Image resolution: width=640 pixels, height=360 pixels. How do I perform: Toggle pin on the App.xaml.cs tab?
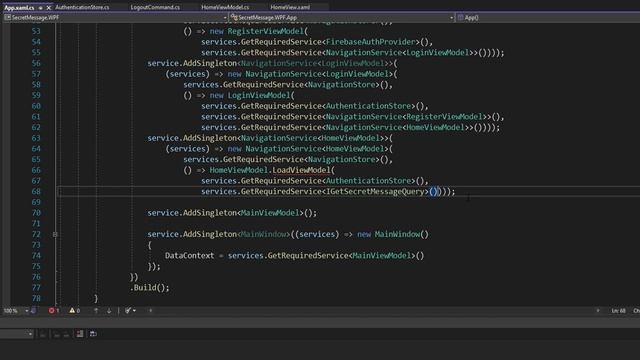40,7
